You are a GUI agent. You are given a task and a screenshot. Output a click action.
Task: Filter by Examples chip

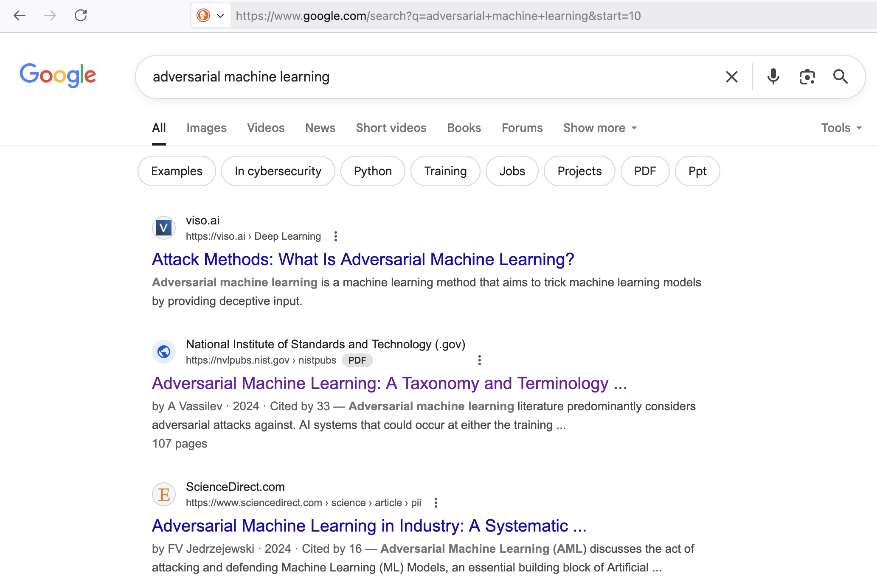(177, 171)
